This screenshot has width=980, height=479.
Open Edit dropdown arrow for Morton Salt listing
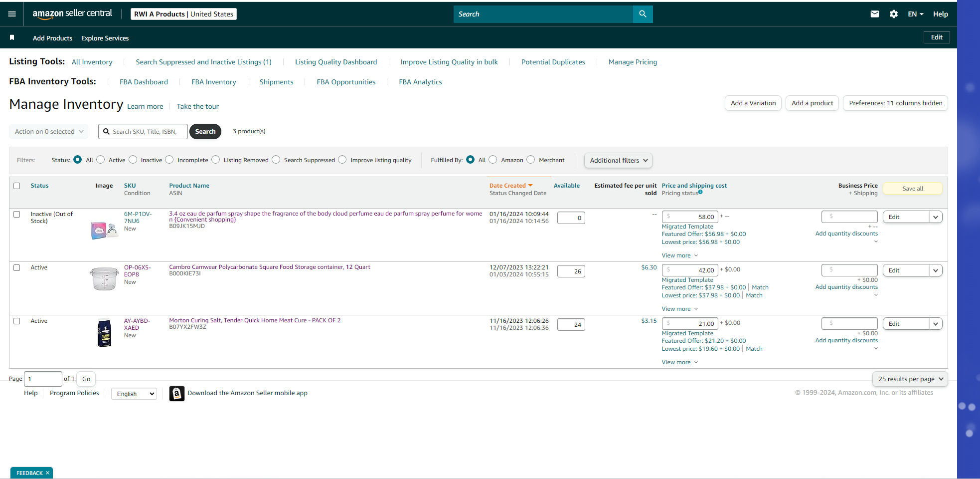point(936,324)
